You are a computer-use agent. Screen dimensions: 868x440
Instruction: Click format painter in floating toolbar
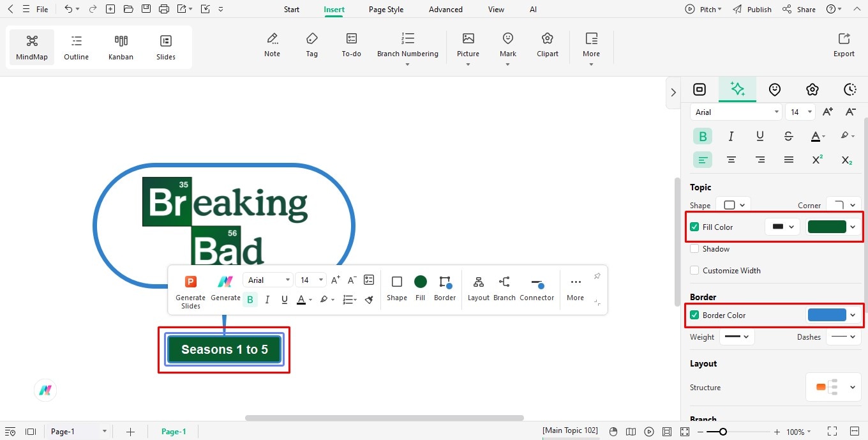(x=369, y=300)
